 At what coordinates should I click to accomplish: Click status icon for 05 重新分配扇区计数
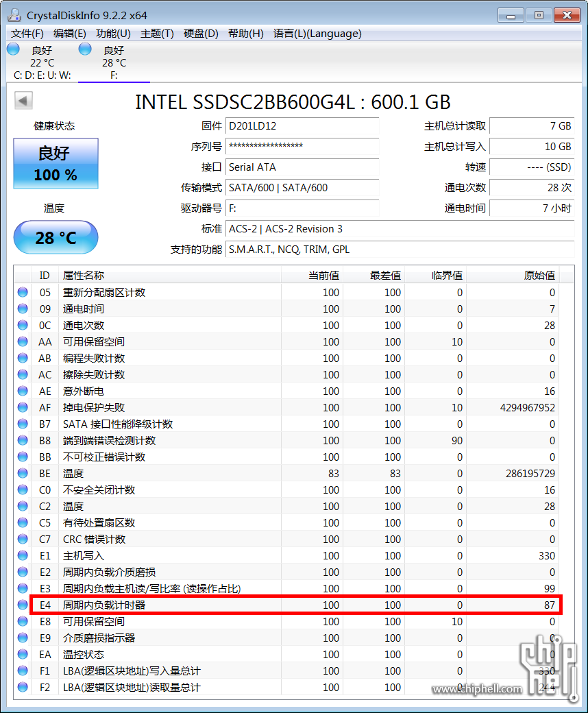click(x=23, y=292)
